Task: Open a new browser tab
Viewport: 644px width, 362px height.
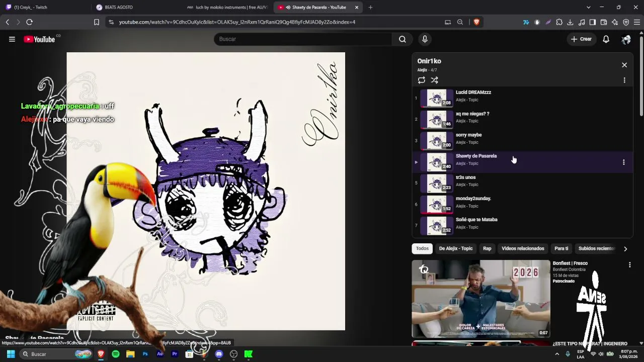Action: 370,7
